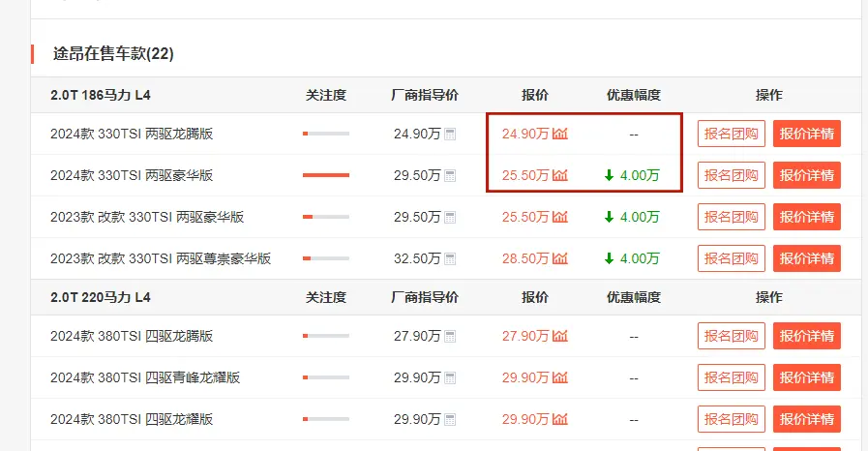This screenshot has width=868, height=451.
Task: Click 报价详情 for 2024款 380TSI 四驱龙腾版
Action: click(x=807, y=336)
